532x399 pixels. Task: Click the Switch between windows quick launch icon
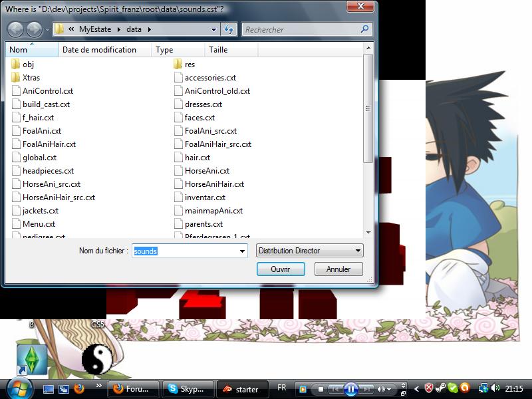[64, 389]
